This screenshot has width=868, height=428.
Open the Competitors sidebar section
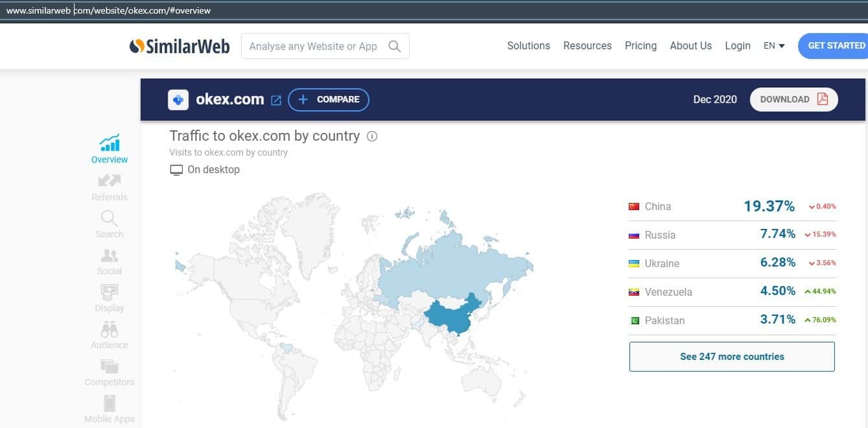[x=110, y=372]
